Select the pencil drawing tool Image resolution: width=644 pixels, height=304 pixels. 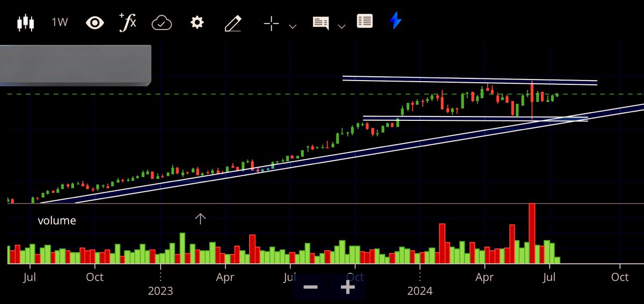click(232, 23)
